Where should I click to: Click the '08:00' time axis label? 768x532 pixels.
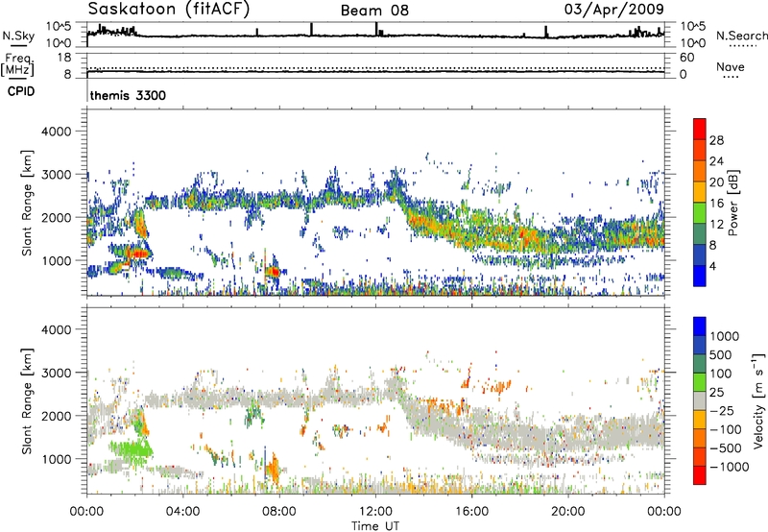279,512
